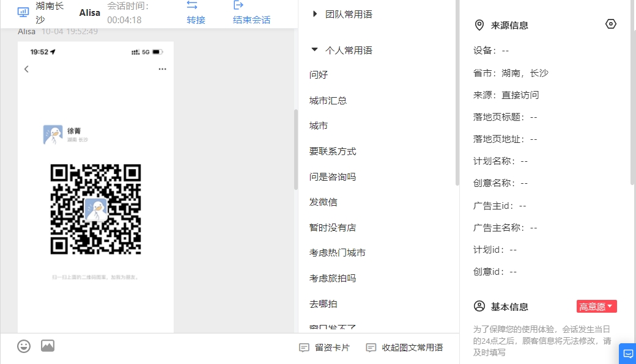
Task: Select the 城市汇总 quick phrase
Action: click(328, 100)
